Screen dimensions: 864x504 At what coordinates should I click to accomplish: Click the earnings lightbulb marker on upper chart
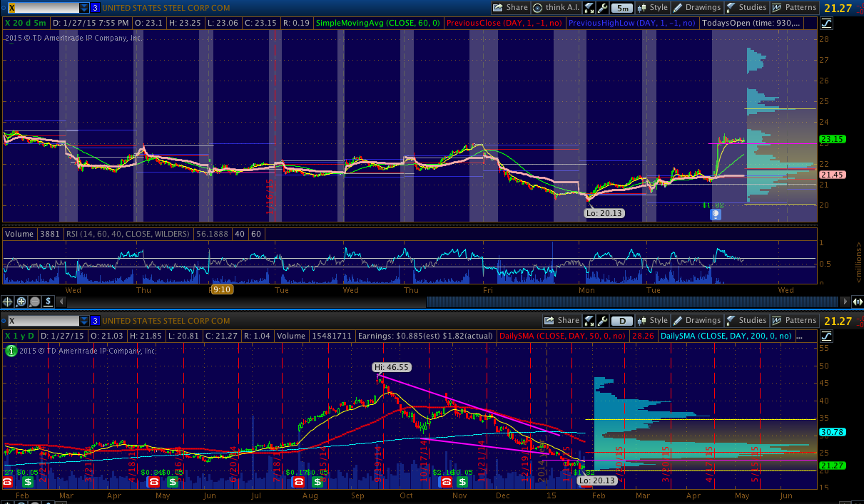click(715, 214)
